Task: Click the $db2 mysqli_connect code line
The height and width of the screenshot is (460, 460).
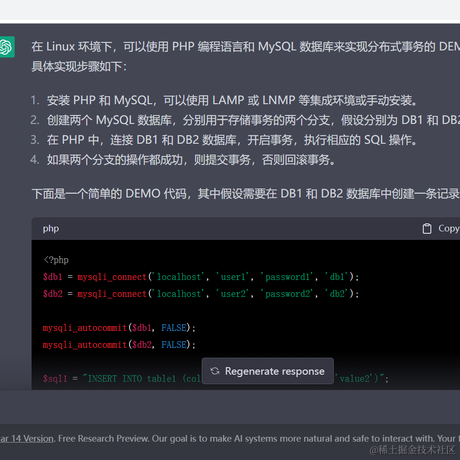Action: pyautogui.click(x=201, y=294)
